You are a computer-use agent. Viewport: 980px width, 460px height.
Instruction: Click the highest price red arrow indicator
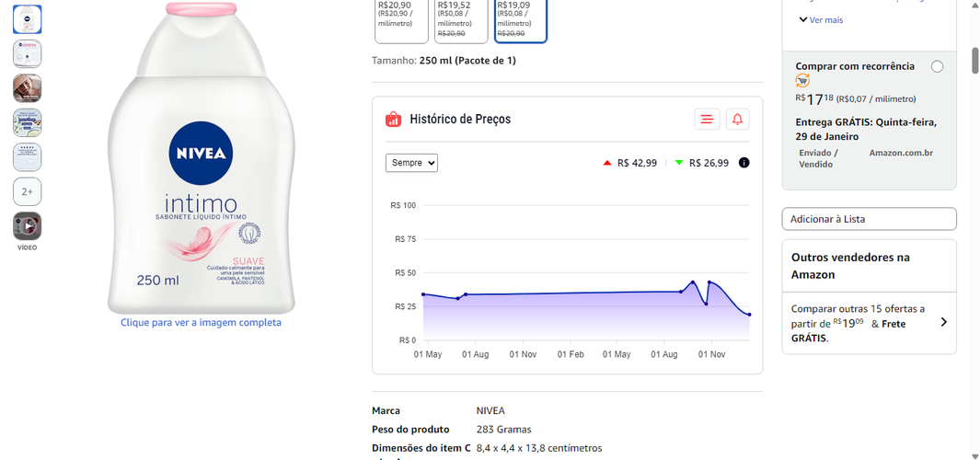607,163
